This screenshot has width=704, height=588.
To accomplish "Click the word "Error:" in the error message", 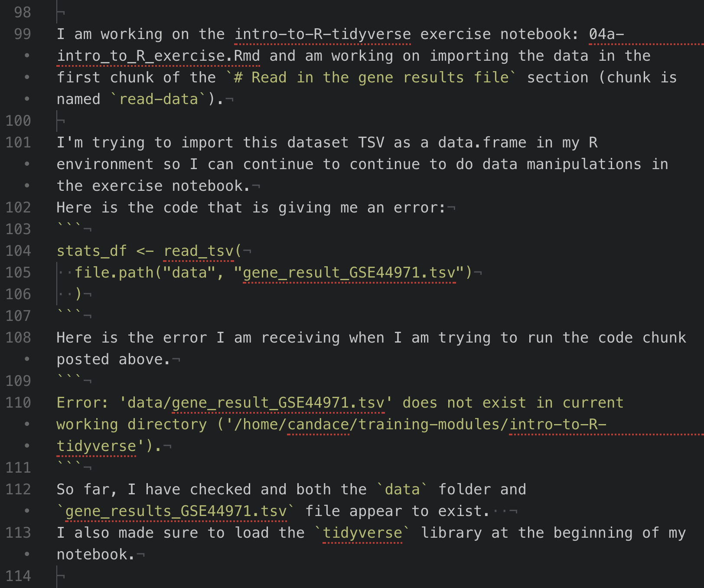I will [82, 402].
